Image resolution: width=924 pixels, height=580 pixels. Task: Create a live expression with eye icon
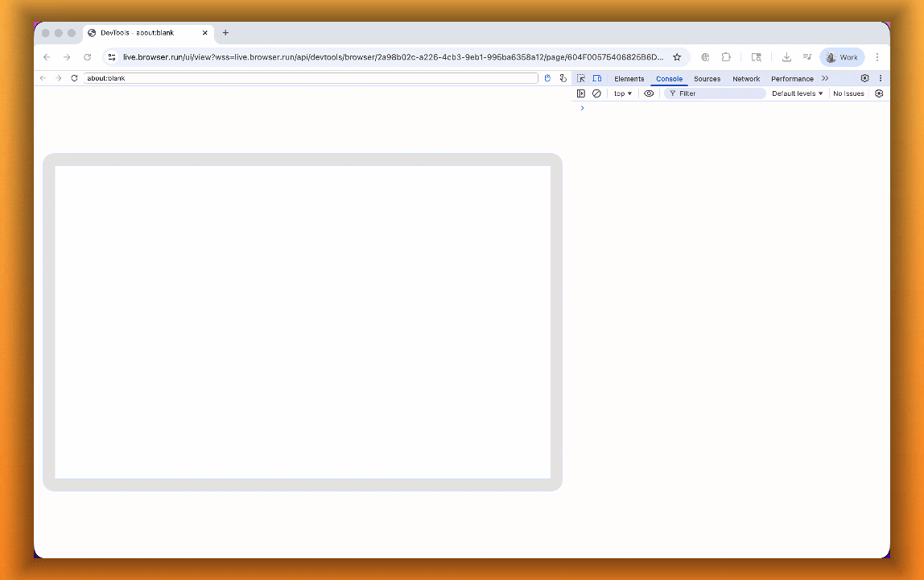pos(649,93)
